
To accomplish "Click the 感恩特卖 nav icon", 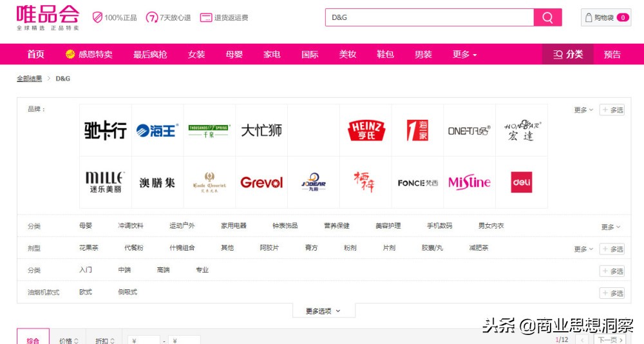I will (x=70, y=54).
